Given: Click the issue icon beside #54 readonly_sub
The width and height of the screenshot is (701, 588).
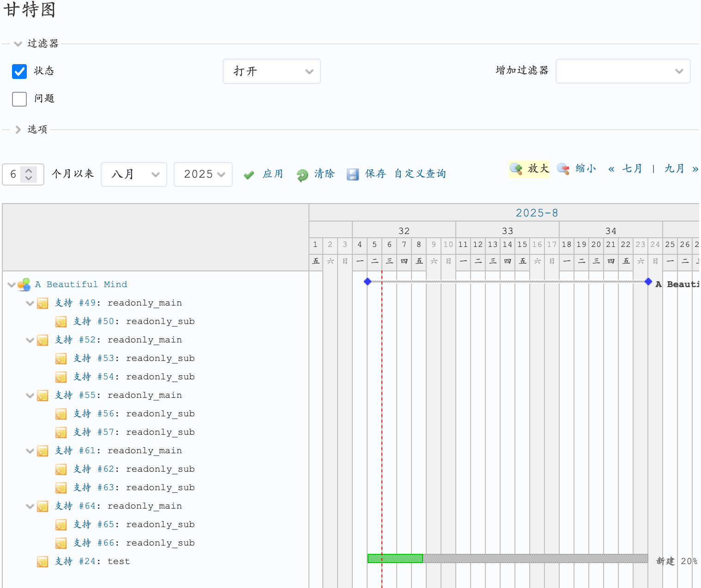Looking at the screenshot, I should [61, 377].
